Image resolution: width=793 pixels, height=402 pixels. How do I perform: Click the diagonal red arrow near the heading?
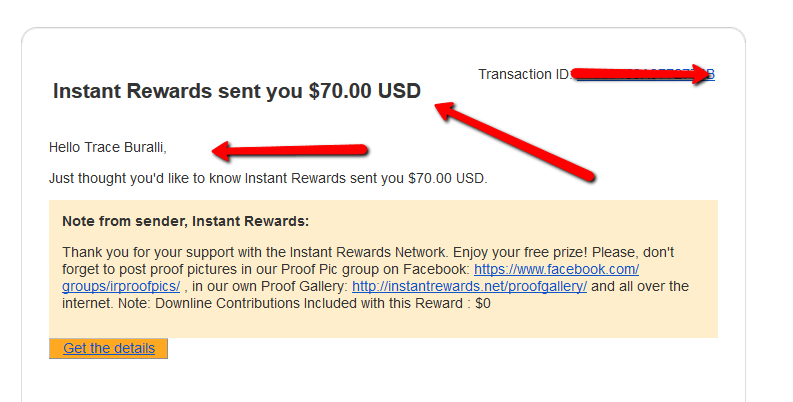point(514,141)
